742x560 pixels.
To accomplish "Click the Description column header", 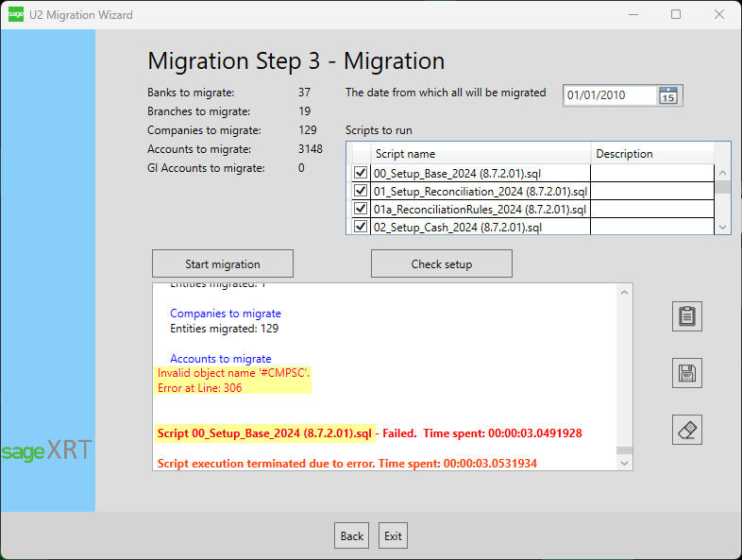I will [x=651, y=154].
